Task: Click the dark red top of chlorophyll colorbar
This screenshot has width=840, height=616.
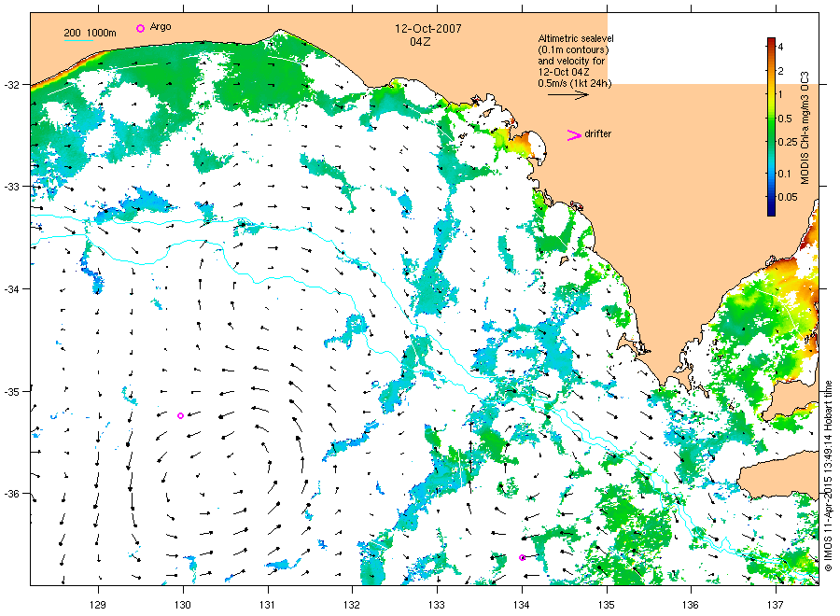Action: (x=771, y=42)
